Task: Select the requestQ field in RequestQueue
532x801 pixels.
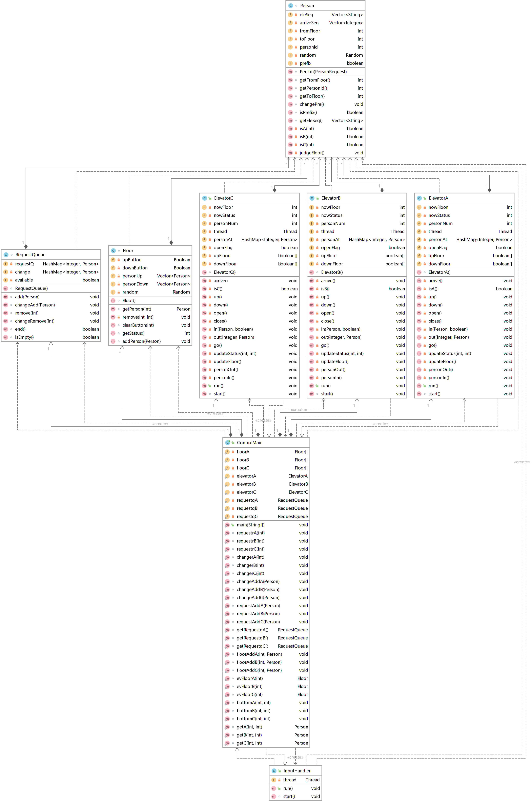Action: point(24,264)
